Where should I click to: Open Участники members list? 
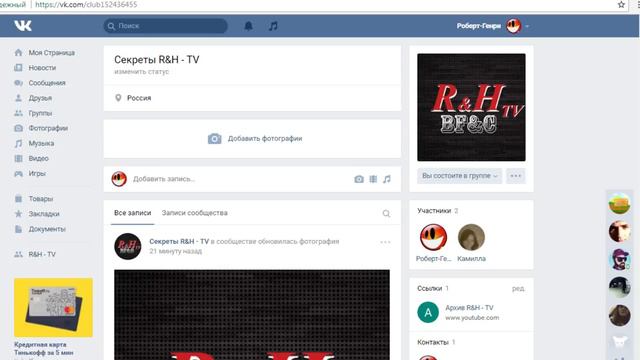(438, 211)
